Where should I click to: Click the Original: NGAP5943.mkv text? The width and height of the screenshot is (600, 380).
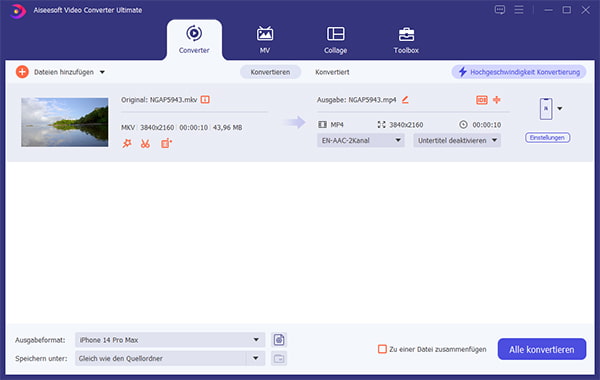tap(159, 100)
